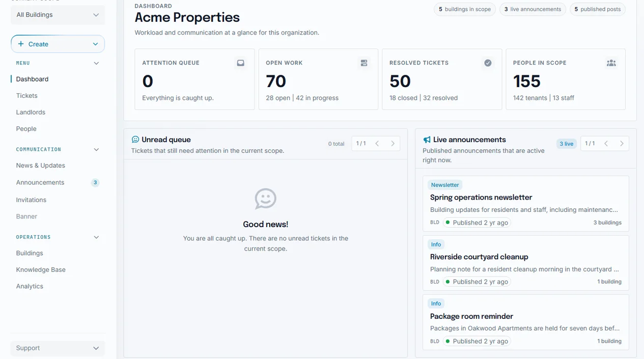
Task: Expand the Support menu
Action: tap(58, 348)
